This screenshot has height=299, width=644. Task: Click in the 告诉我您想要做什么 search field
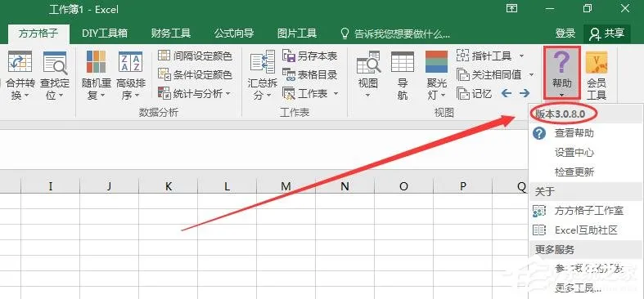click(x=402, y=33)
